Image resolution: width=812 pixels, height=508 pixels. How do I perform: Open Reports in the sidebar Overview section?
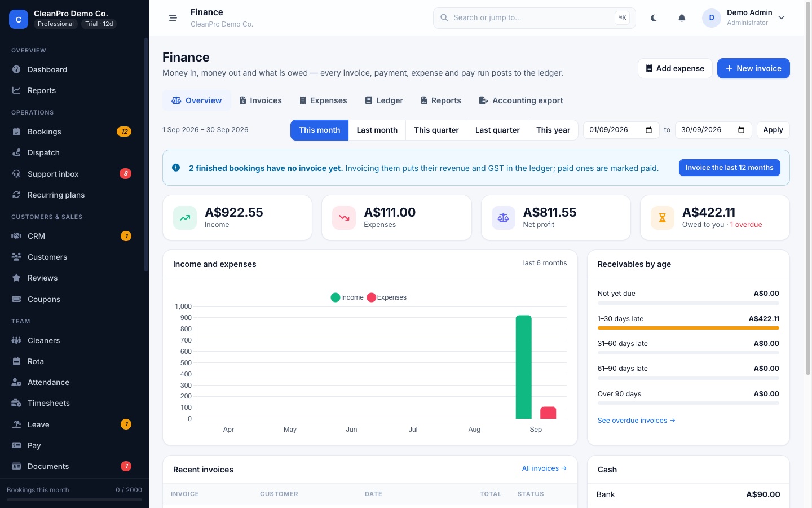(x=72, y=90)
